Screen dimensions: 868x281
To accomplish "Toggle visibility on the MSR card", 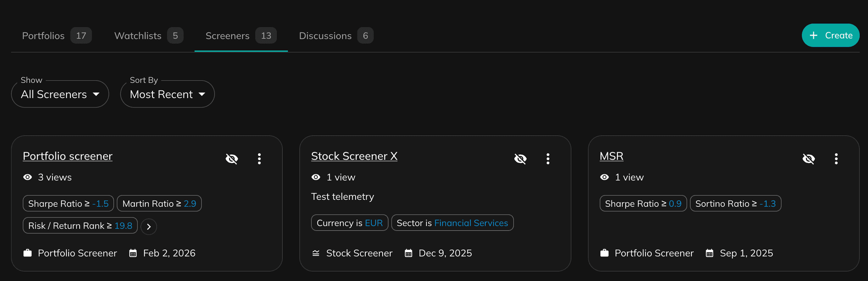I will 809,158.
